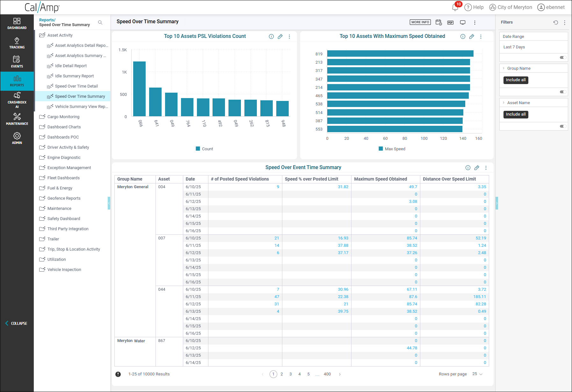
Task: Open City of Meryton account selector
Action: click(510, 7)
